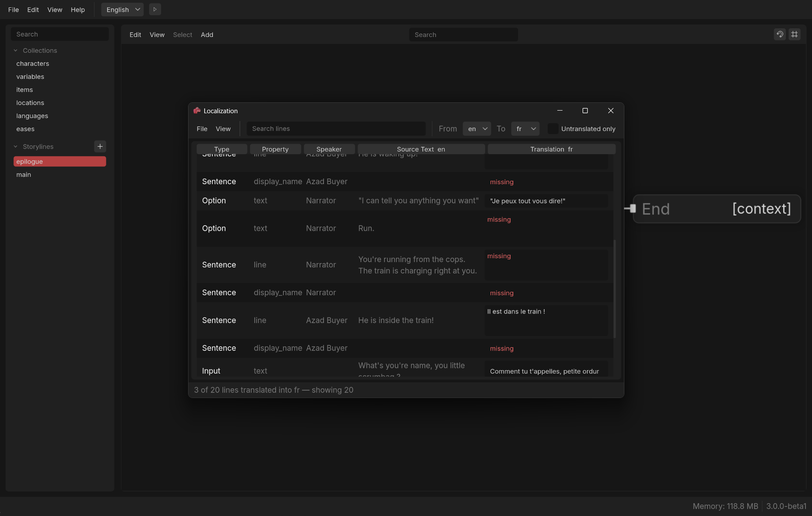Image resolution: width=812 pixels, height=516 pixels.
Task: Sort by the Type column header
Action: 222,149
